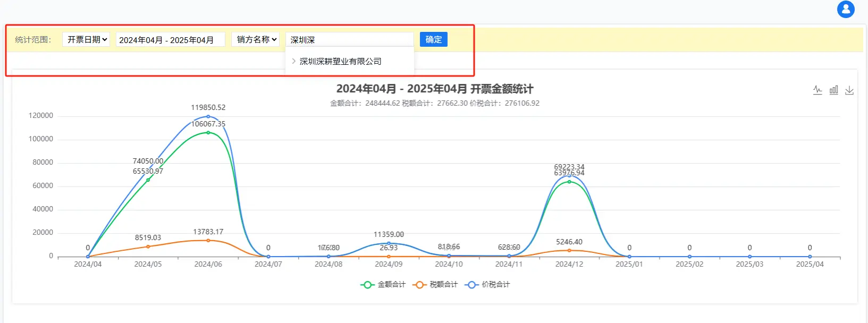Click the seller name search field

(349, 40)
